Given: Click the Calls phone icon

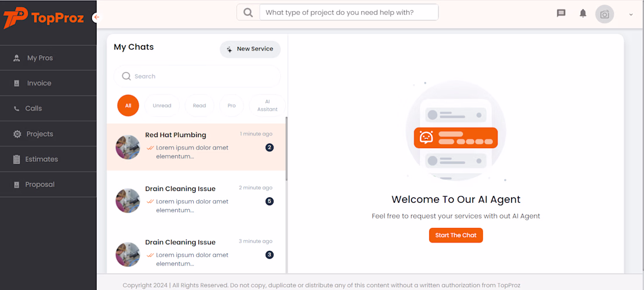Looking at the screenshot, I should [16, 109].
